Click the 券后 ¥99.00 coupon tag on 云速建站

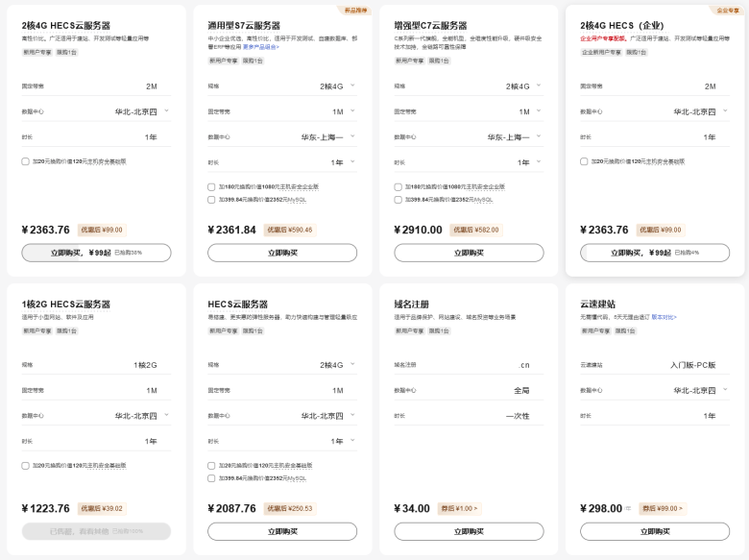coord(662,508)
